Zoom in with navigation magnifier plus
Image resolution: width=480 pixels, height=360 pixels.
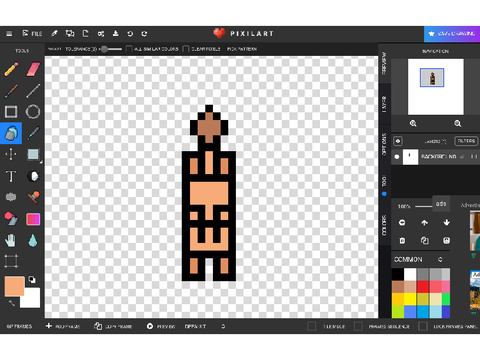tap(413, 124)
